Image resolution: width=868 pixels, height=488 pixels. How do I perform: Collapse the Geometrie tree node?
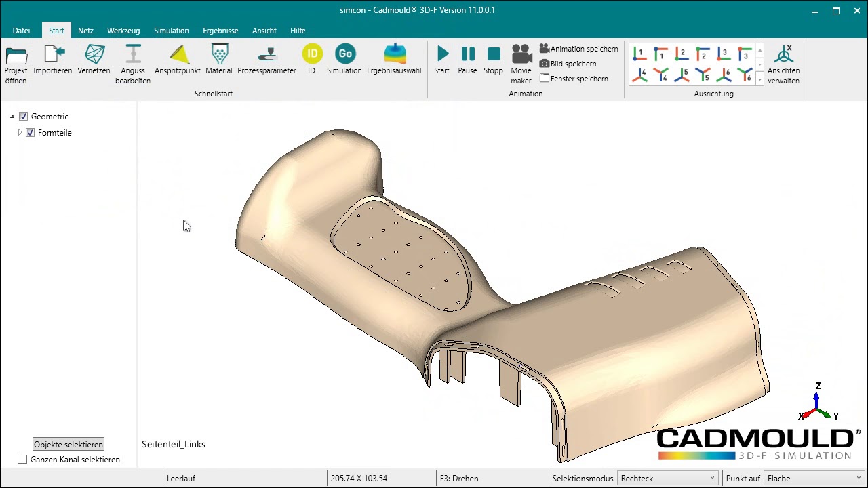[x=12, y=117]
